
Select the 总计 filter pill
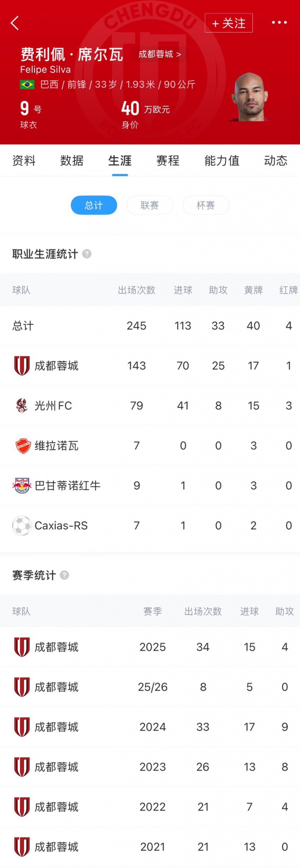(x=94, y=205)
